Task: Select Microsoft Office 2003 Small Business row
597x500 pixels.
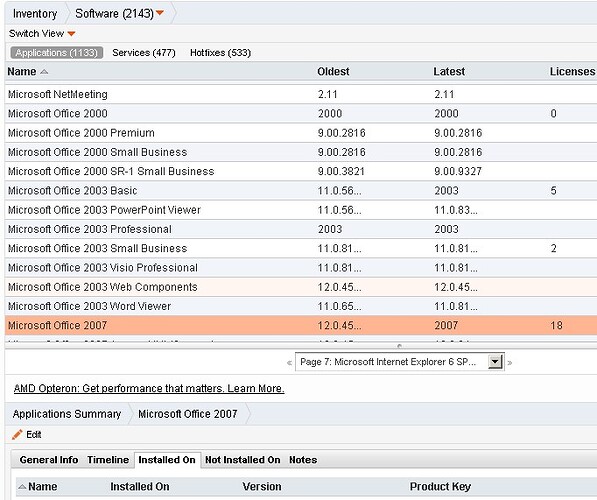Action: 301,248
